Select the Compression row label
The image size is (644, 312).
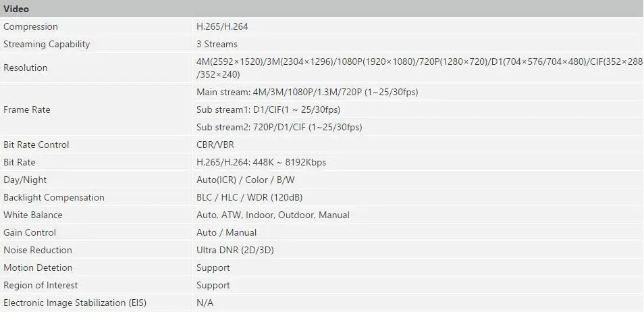click(x=30, y=27)
